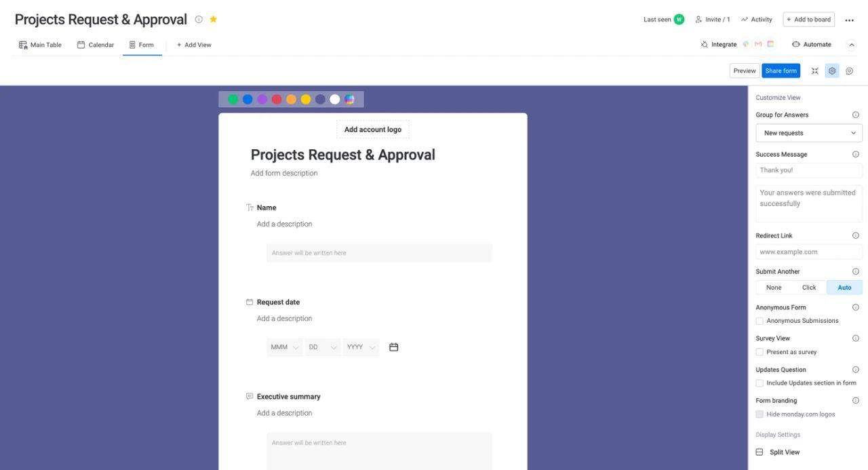Click info icon next to Redirect Link
The width and height of the screenshot is (868, 470).
point(855,235)
